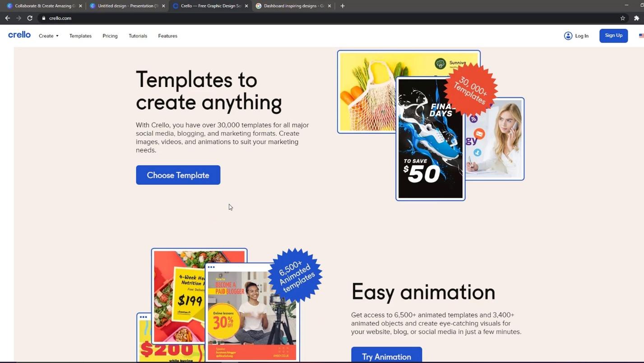Click the Log In link
Viewport: 644px width, 363px height.
582,36
